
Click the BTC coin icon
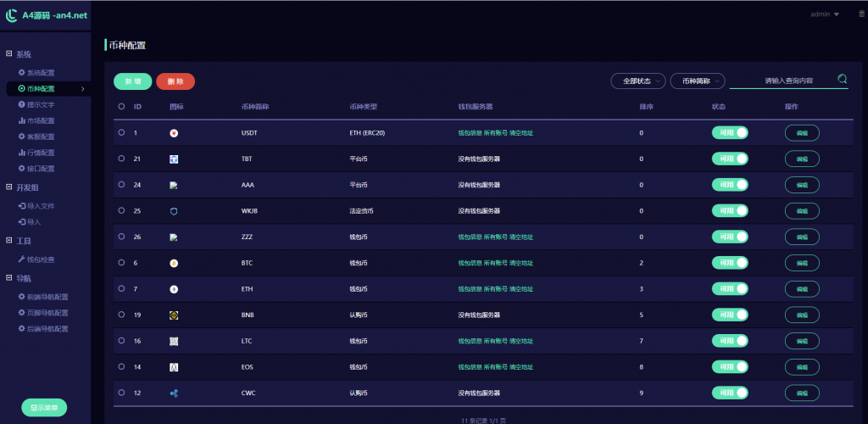point(174,263)
